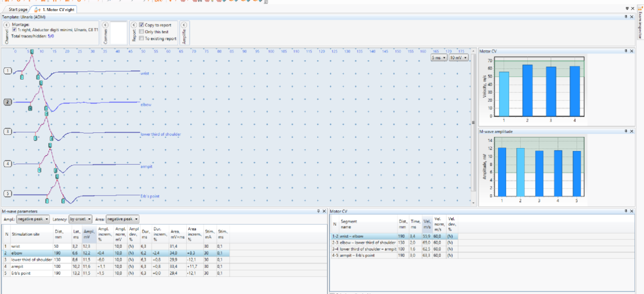
Task: Open the Ampl. 'negative peak' dropdown
Action: pos(33,219)
